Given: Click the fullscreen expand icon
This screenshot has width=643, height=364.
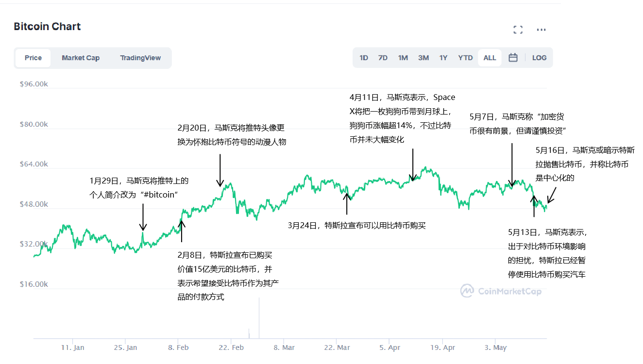Looking at the screenshot, I should 518,30.
